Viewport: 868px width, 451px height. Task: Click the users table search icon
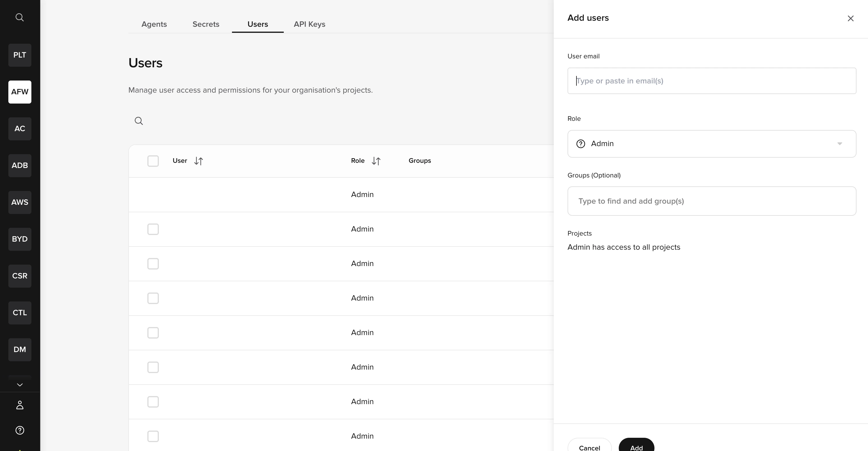coord(138,121)
